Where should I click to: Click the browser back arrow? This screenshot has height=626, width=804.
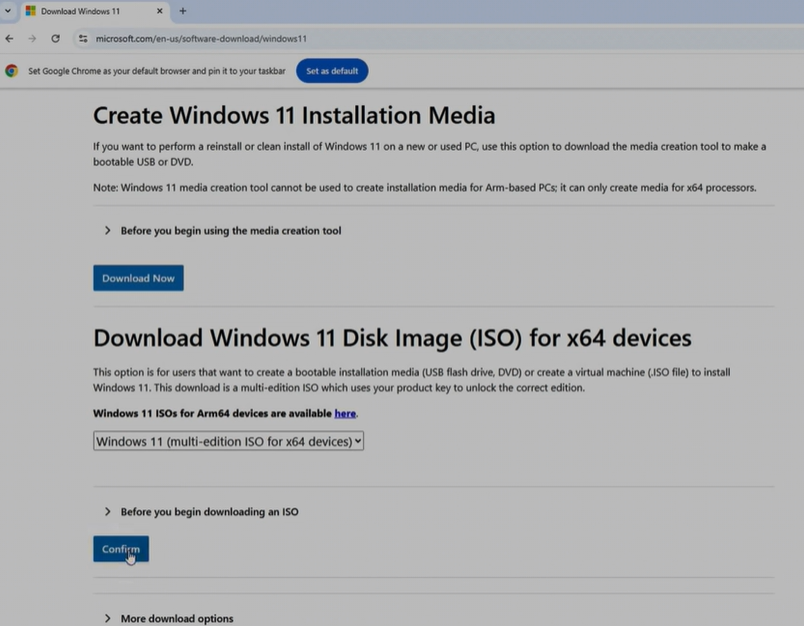[10, 38]
